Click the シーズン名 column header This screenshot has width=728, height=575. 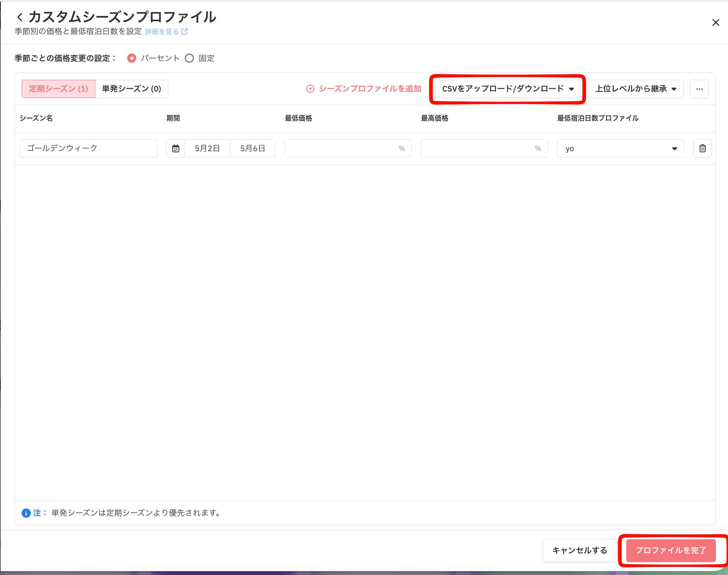[36, 118]
